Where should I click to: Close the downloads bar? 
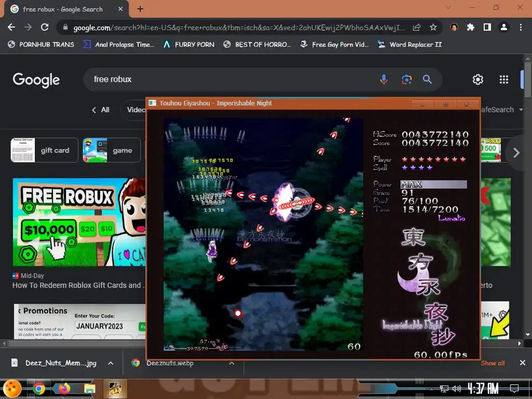[x=523, y=363]
